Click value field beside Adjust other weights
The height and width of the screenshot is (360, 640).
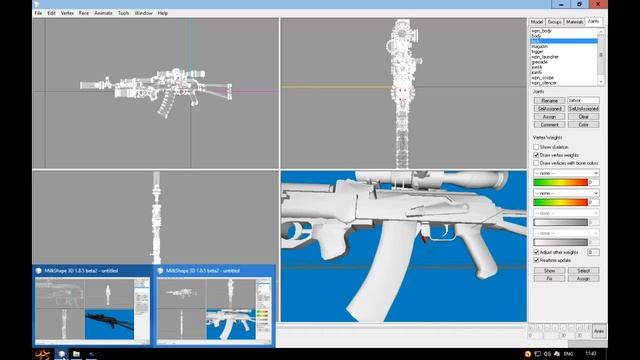(593, 252)
